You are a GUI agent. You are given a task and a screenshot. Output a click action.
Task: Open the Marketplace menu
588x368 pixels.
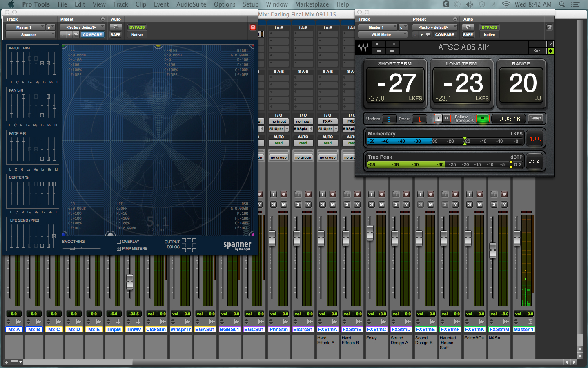(312, 4)
